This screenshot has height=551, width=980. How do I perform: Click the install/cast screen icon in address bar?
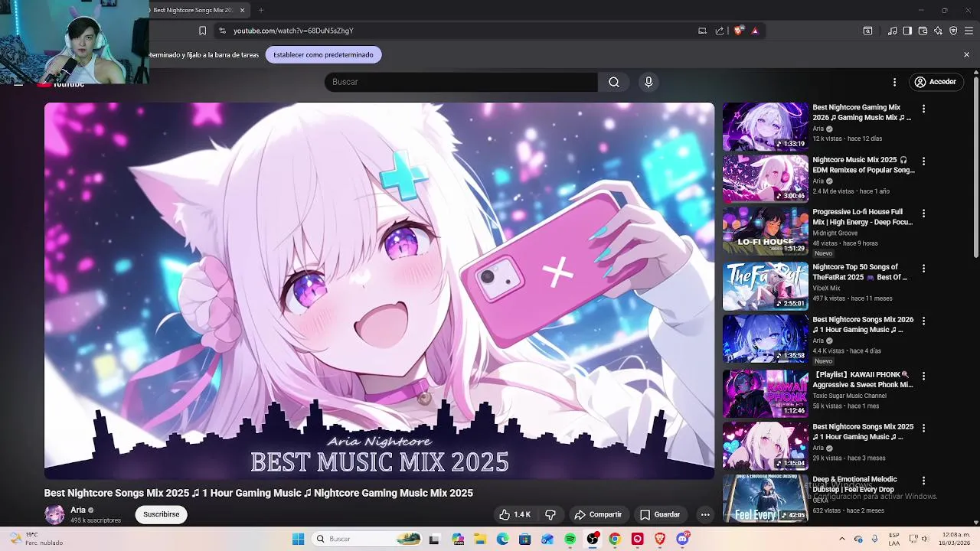point(702,31)
